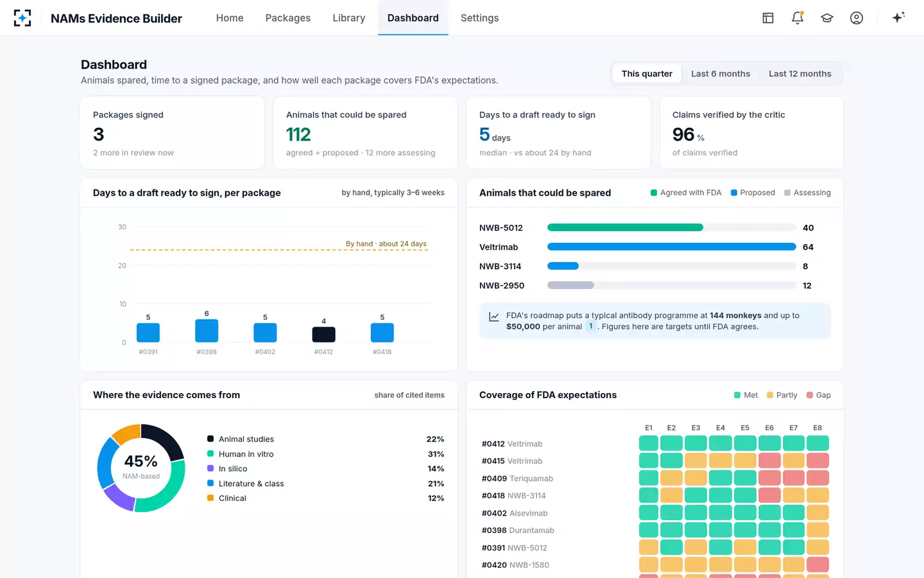Open the Claims verified by the critic card
Image resolution: width=924 pixels, height=578 pixels.
point(751,133)
